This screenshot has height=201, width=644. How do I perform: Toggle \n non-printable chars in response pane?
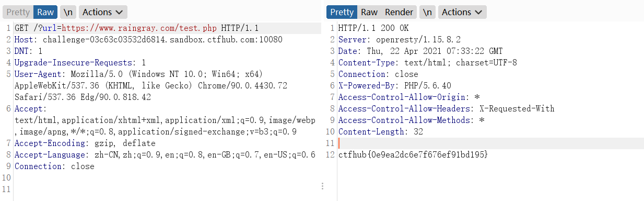tap(428, 12)
